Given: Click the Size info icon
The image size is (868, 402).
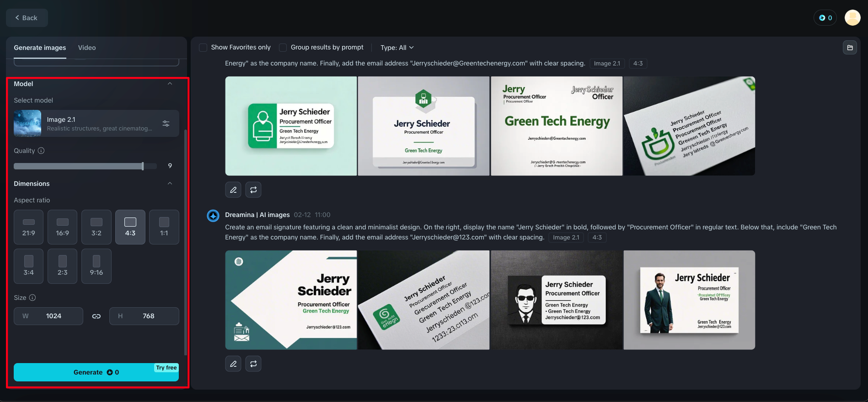Looking at the screenshot, I should (x=32, y=298).
